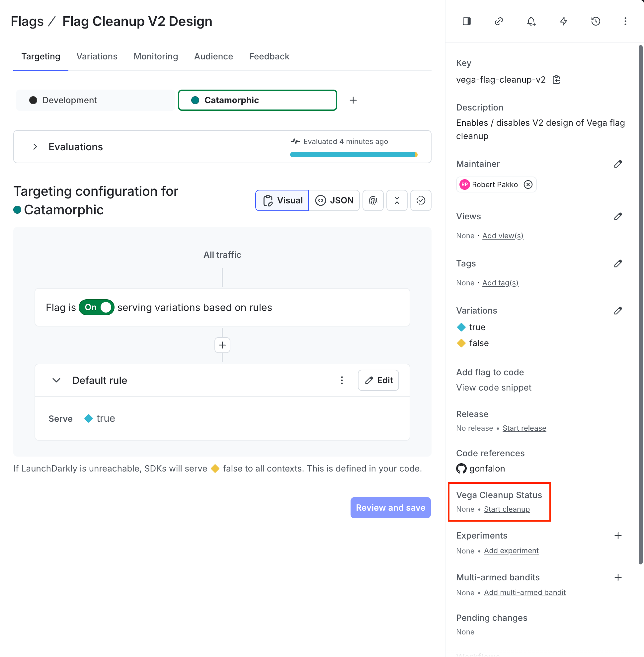
Task: Remove Robert Pakko as maintainer
Action: (528, 184)
